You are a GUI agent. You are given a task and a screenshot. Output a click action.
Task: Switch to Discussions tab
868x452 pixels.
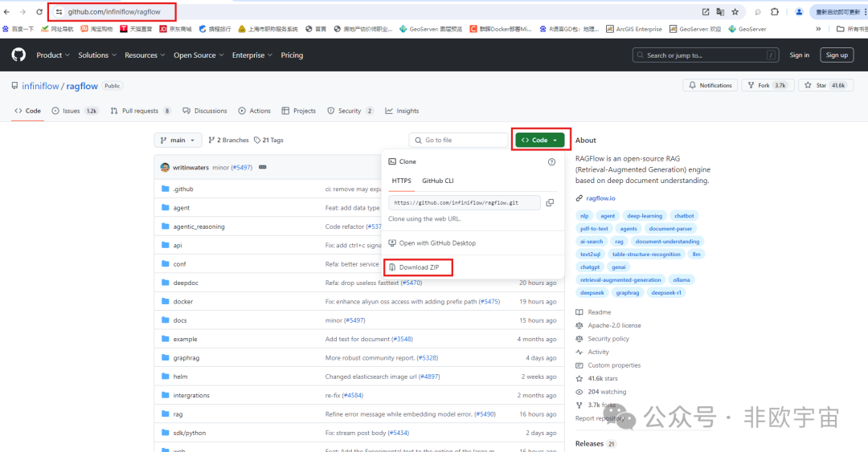click(x=205, y=111)
